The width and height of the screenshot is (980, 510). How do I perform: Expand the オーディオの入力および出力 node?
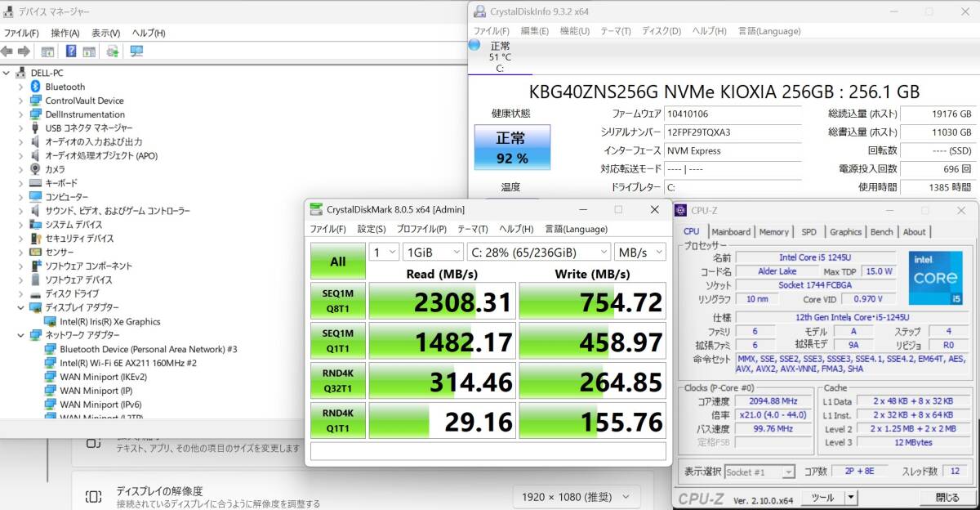(x=21, y=142)
